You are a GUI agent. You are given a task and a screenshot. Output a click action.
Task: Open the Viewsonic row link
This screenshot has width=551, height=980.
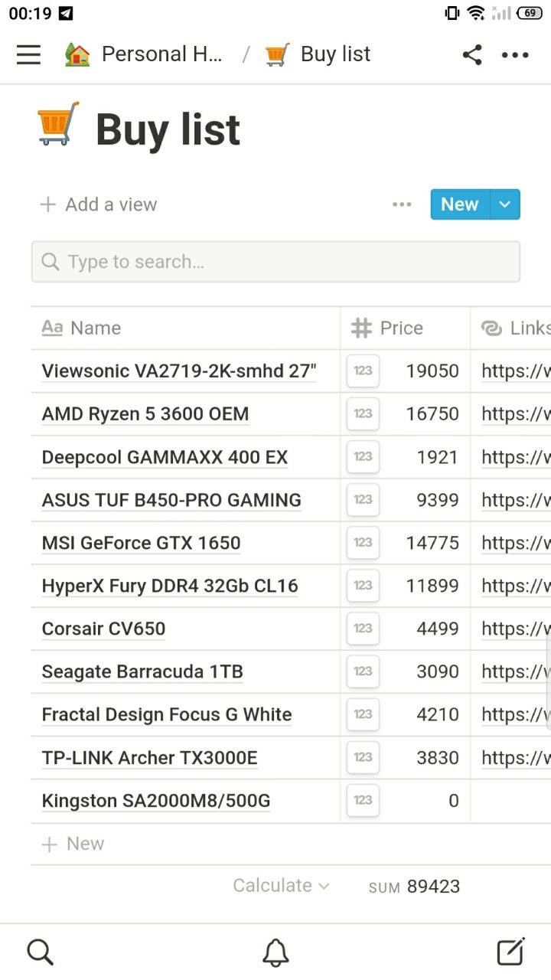[516, 371]
